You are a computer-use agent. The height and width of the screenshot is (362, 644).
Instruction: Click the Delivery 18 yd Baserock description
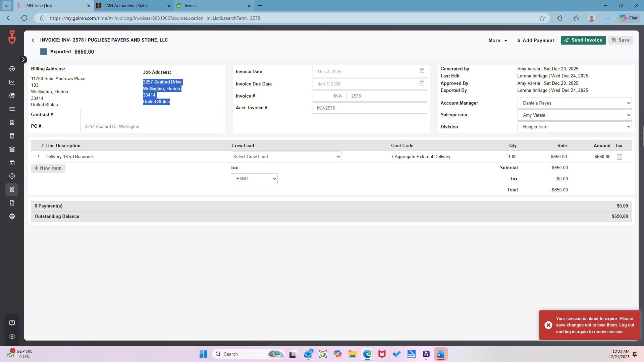[69, 157]
